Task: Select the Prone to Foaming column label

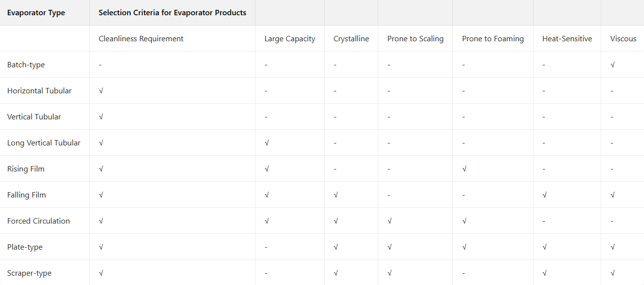Action: (493, 39)
